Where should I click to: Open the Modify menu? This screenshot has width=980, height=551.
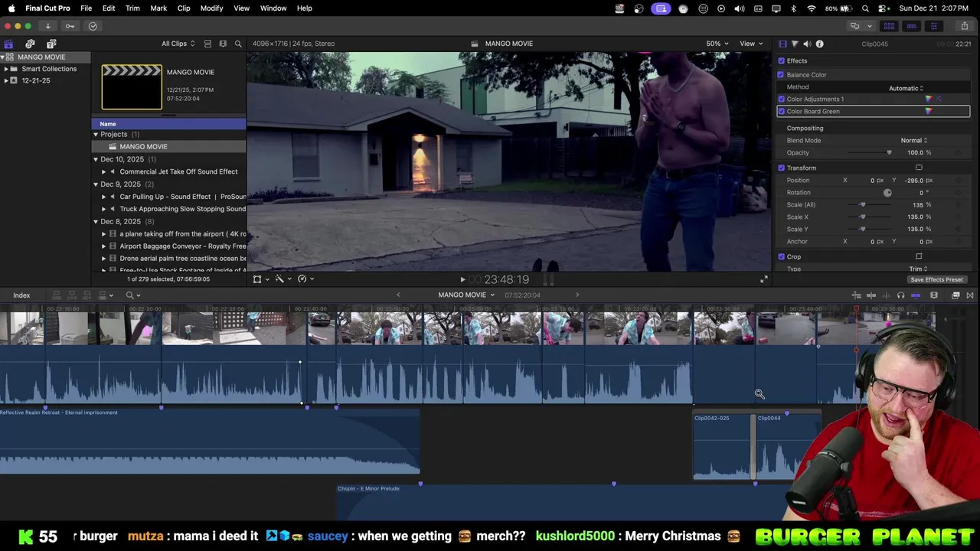211,8
